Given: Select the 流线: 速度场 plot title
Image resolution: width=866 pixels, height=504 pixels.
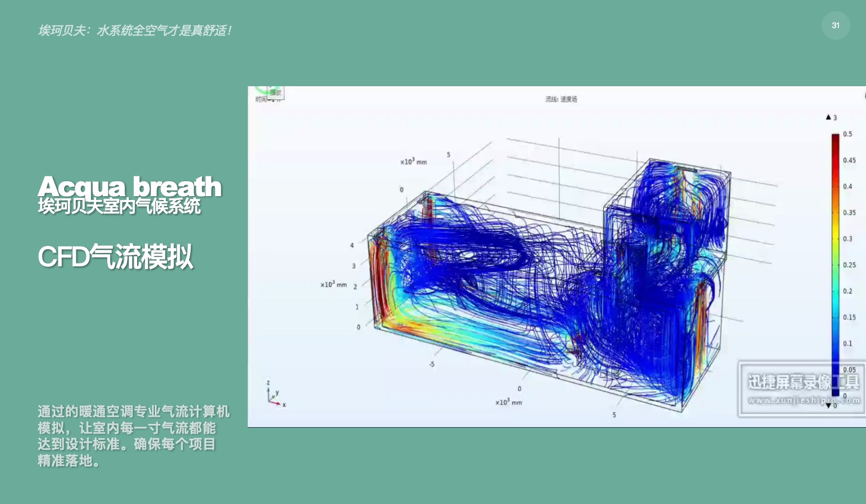Looking at the screenshot, I should click(x=561, y=99).
